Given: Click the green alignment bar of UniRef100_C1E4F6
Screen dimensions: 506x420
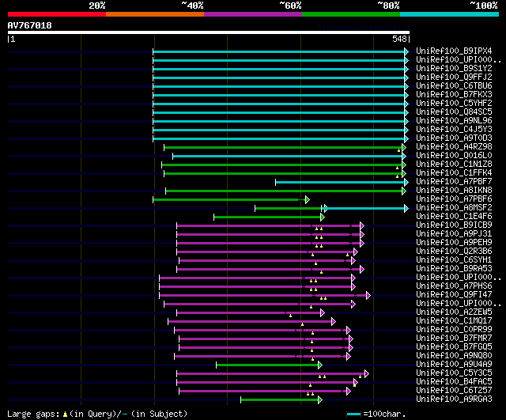Looking at the screenshot, I should tap(267, 218).
